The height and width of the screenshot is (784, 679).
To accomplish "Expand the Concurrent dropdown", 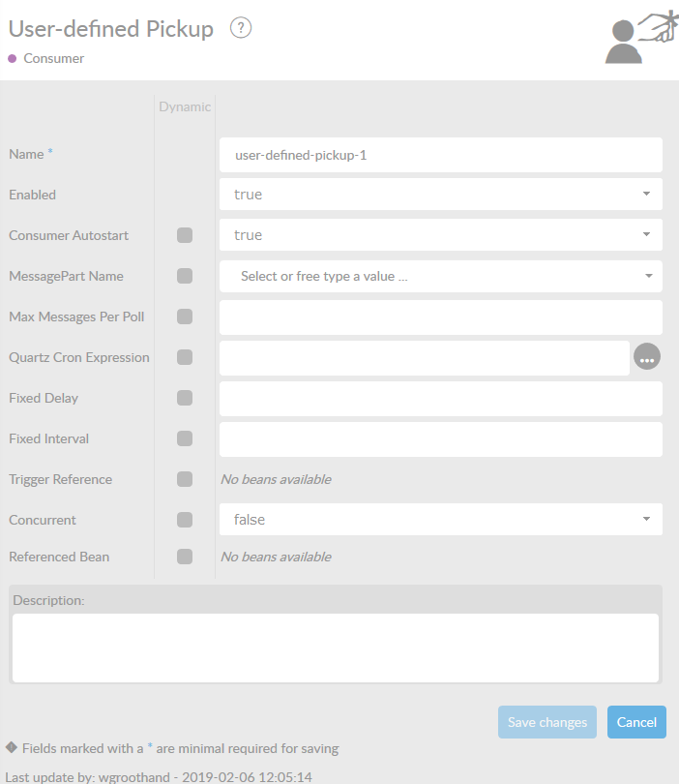I will 441,520.
